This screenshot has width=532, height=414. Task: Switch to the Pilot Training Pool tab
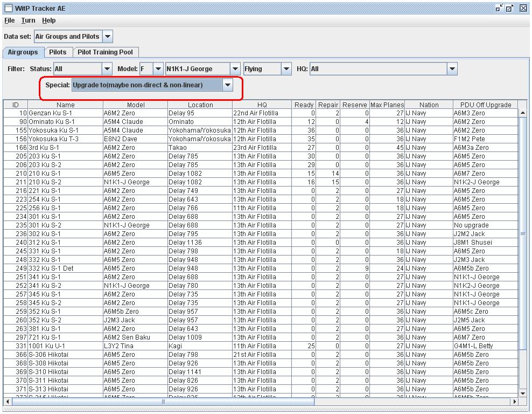pyautogui.click(x=106, y=52)
